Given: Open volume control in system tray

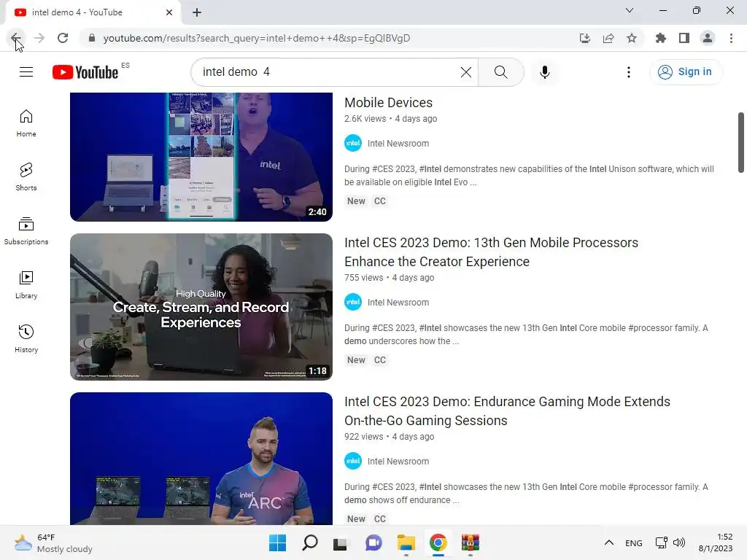Looking at the screenshot, I should (679, 542).
